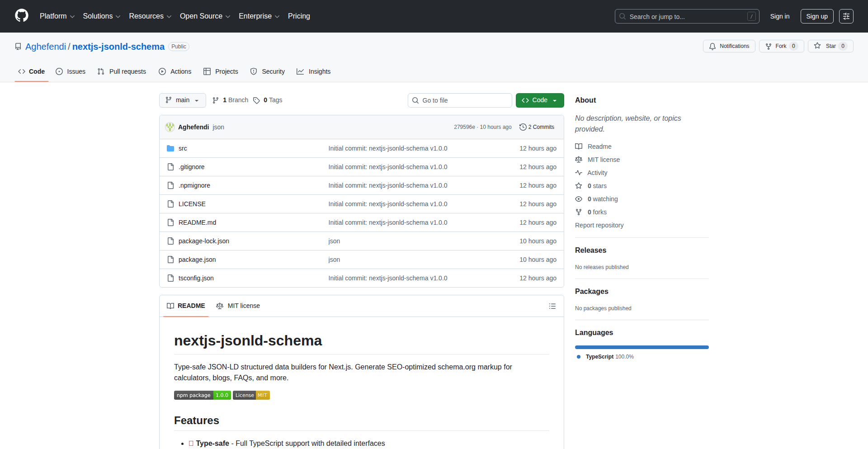Open the command palette icon beside Sign up

(846, 16)
